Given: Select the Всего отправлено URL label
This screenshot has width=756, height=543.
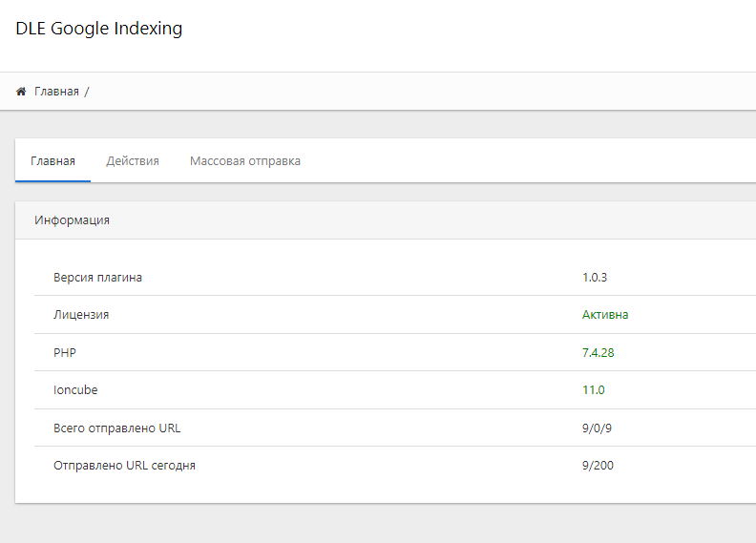Looking at the screenshot, I should tap(117, 428).
